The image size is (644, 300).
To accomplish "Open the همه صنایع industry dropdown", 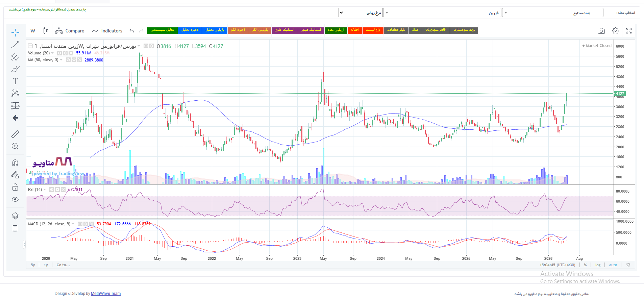I will 553,13.
